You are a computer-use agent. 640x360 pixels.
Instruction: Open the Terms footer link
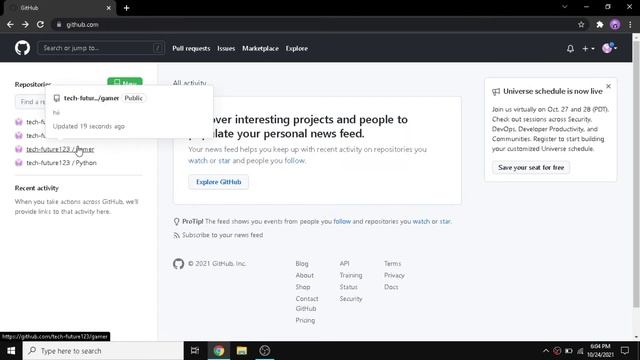[393, 264]
